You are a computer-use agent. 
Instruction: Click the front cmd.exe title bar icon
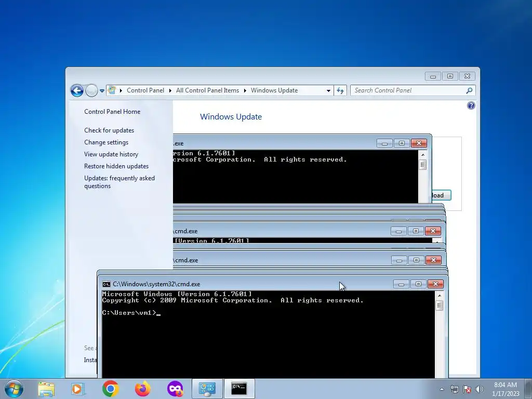106,284
